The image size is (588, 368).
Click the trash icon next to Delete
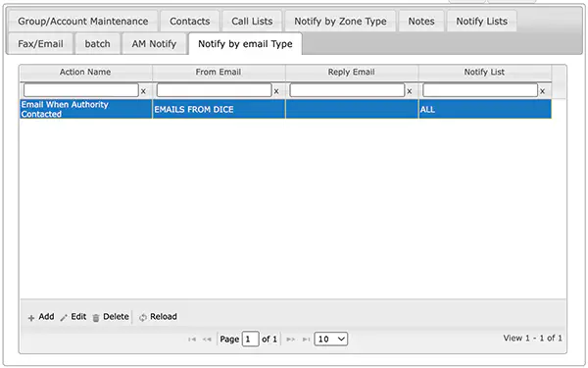pos(96,318)
